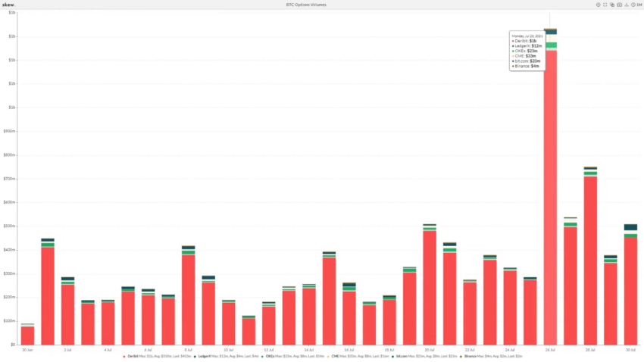Toggle OKEx series in the legend
Screen dimensions: 644x362
click(x=270, y=356)
